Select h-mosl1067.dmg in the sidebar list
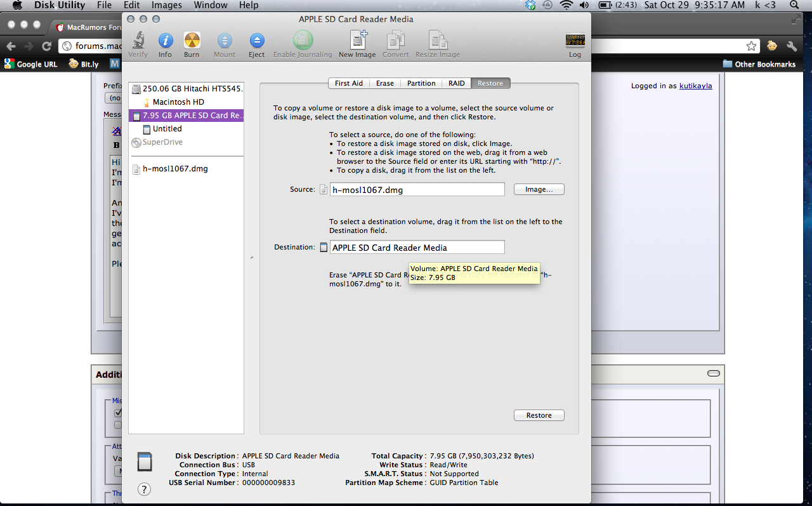The image size is (812, 506). [x=187, y=169]
